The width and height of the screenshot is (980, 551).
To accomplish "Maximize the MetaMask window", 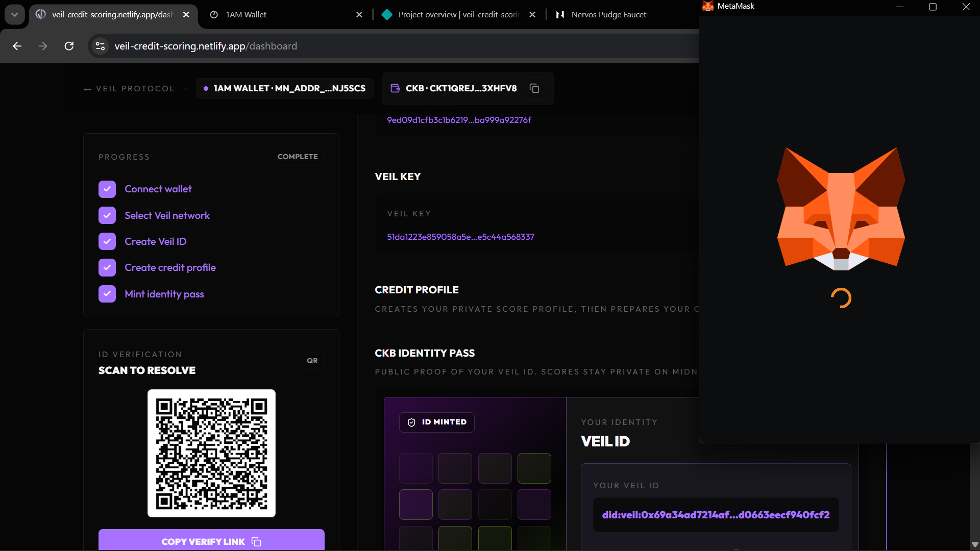I will (933, 7).
